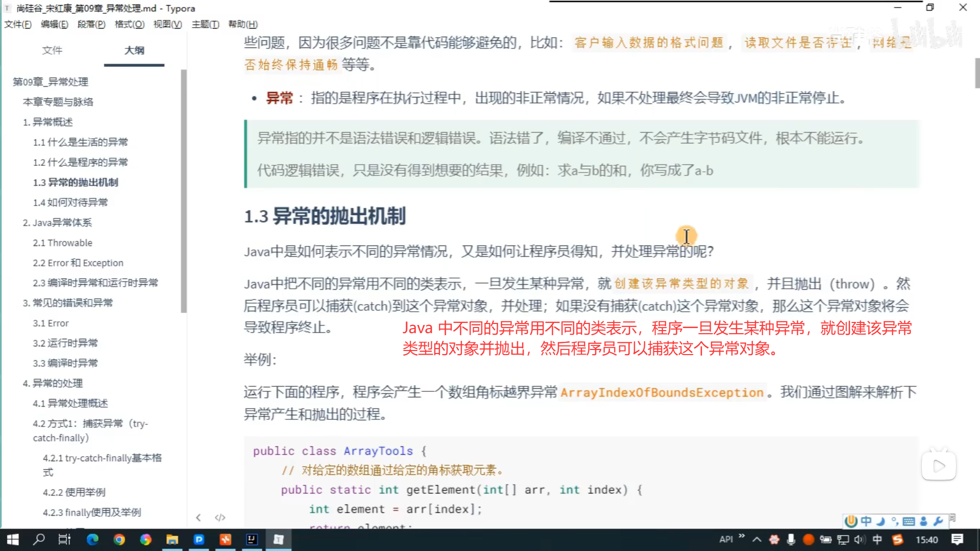Screen dimensions: 980x551
Task: Go to outline item 2.1 Throwable
Action: point(62,243)
